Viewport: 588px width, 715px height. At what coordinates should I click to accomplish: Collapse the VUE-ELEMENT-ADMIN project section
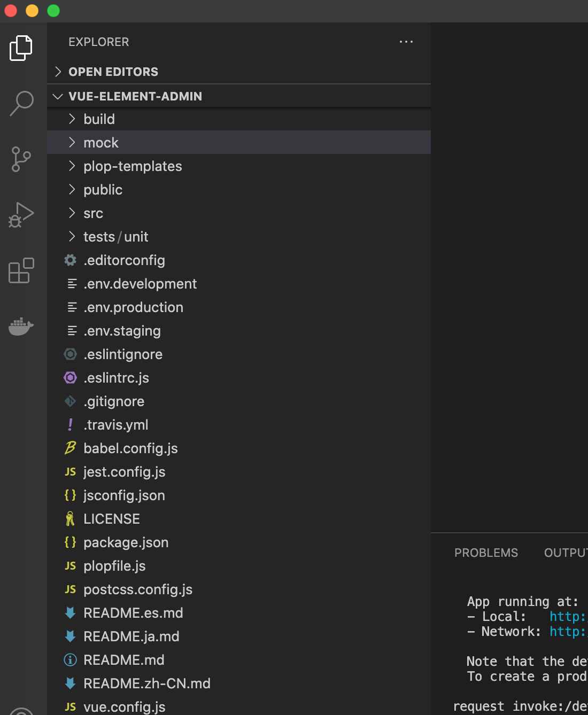tap(239, 96)
